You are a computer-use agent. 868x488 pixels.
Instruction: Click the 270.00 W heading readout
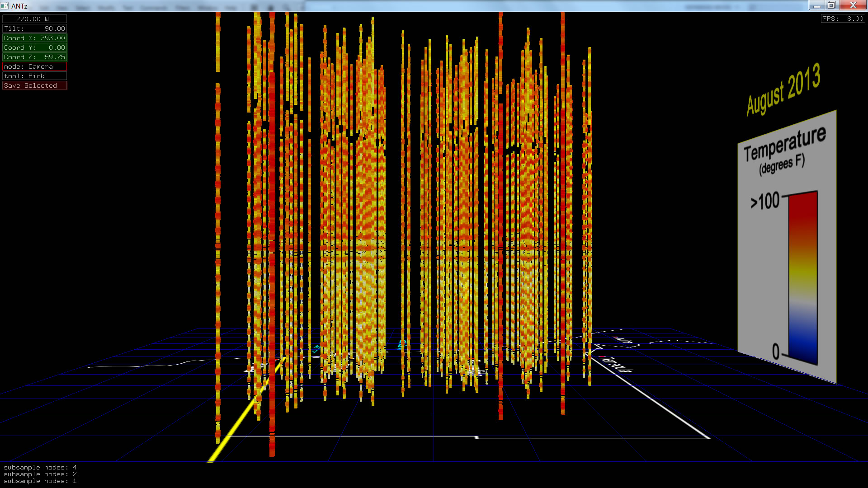point(34,19)
